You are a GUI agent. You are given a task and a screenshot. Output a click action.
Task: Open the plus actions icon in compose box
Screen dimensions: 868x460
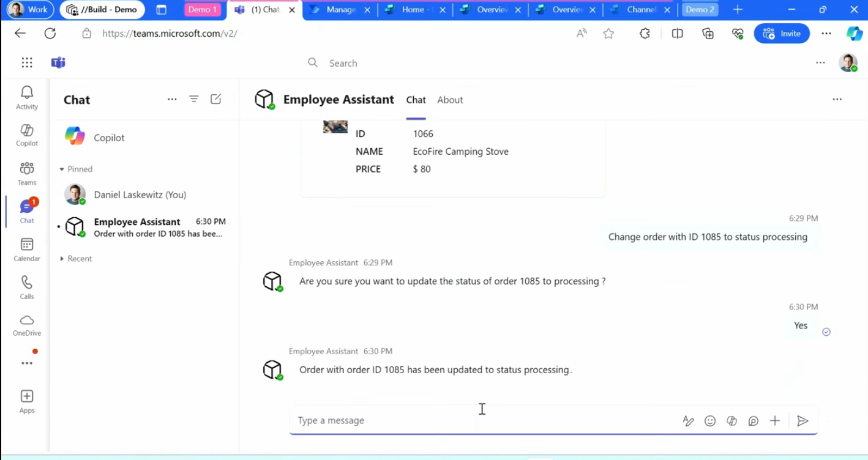775,421
